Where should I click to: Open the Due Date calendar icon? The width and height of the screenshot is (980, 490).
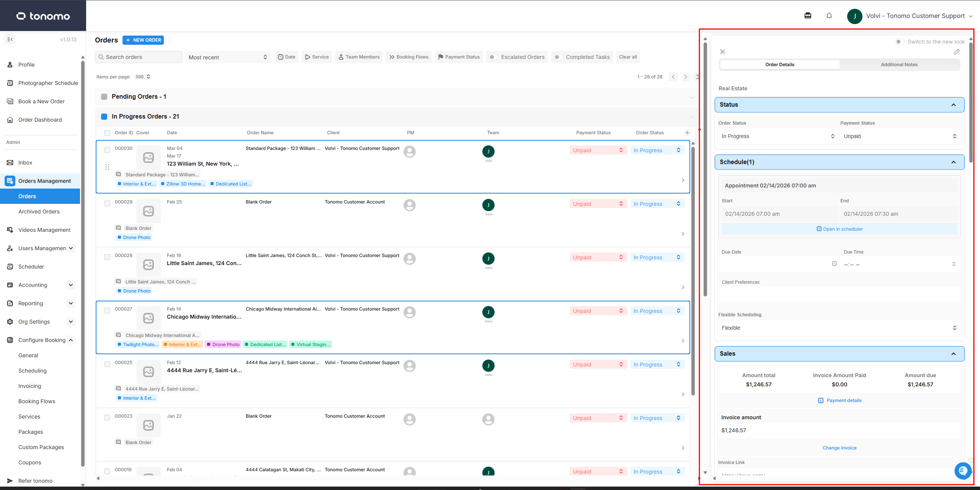(835, 264)
